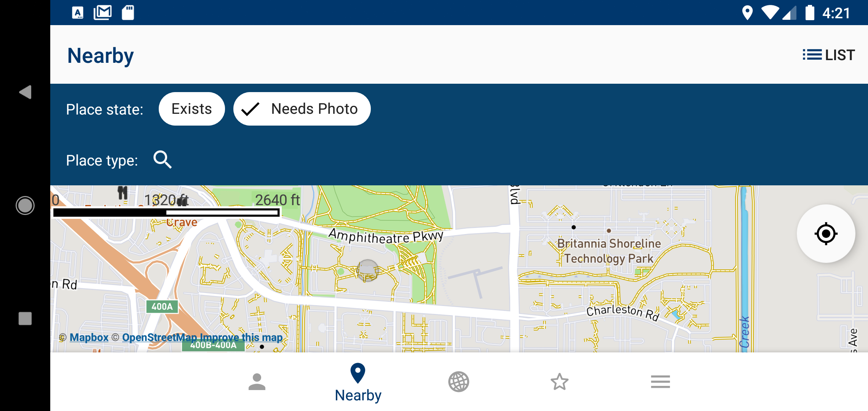Tap the Crave restaurant label on map
The width and height of the screenshot is (868, 411).
[x=182, y=222]
